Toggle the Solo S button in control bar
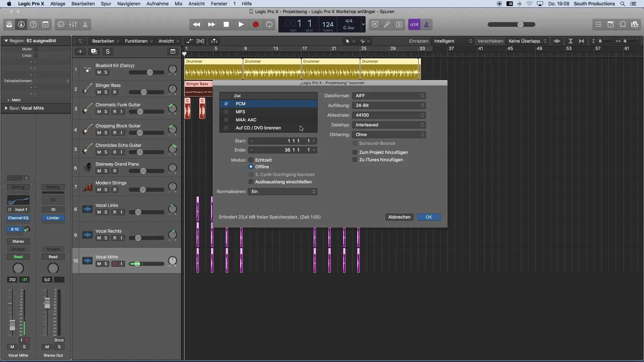This screenshot has width=644, height=362. [x=399, y=24]
